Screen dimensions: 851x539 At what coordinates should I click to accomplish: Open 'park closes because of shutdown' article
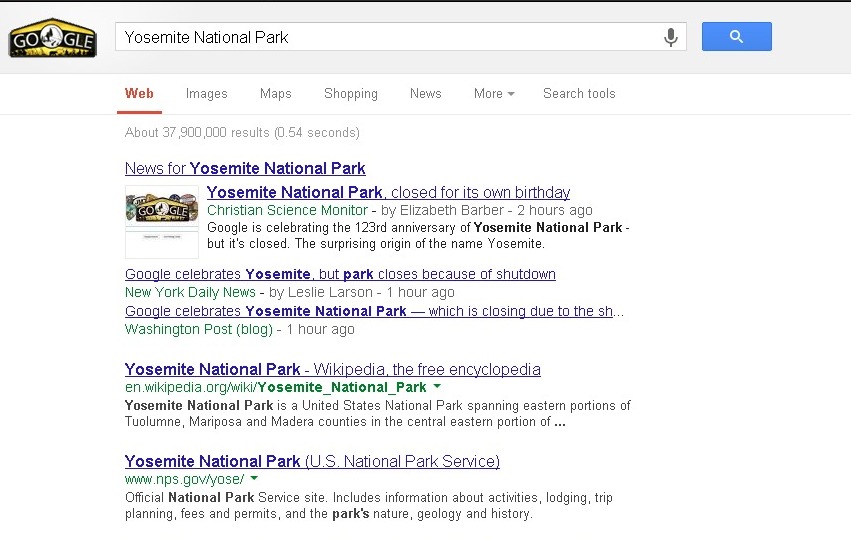click(340, 274)
